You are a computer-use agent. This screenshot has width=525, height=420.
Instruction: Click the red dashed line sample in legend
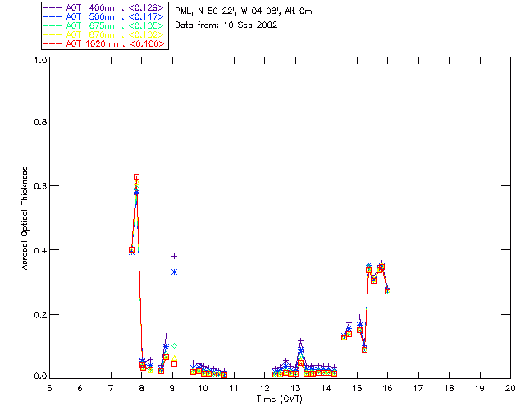pos(52,43)
